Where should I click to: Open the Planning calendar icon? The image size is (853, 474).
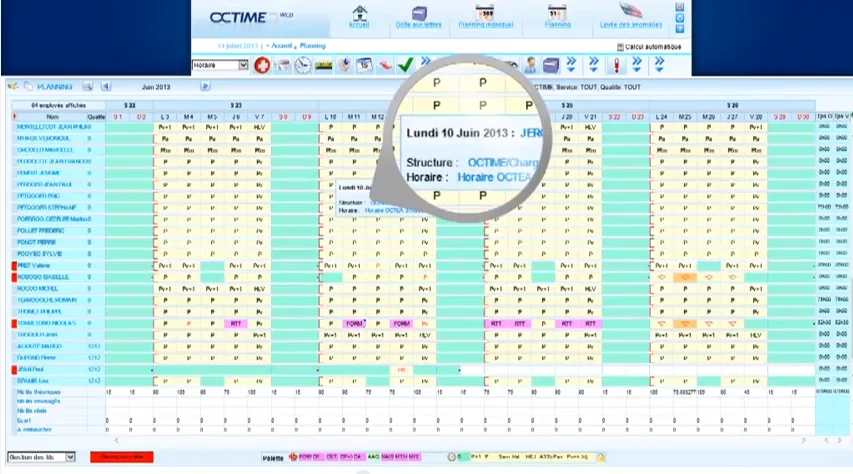tap(557, 13)
